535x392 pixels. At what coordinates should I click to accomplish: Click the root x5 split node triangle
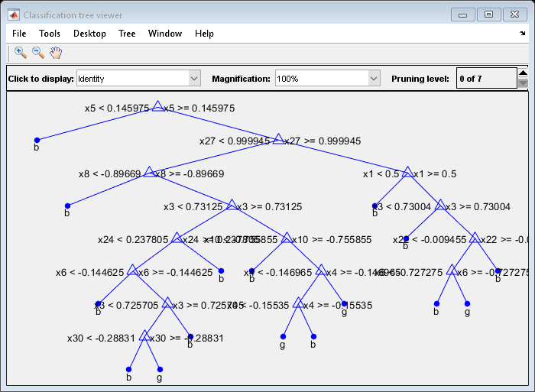pyautogui.click(x=157, y=106)
